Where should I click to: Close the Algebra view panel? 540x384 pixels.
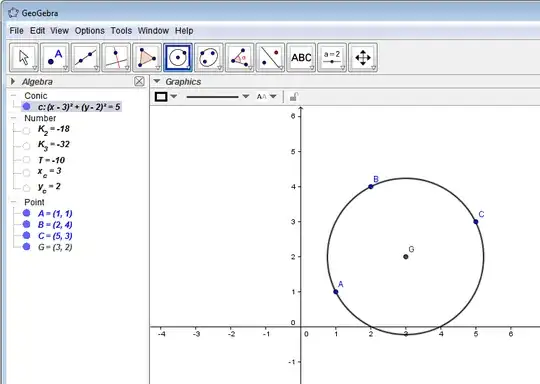pyautogui.click(x=139, y=81)
